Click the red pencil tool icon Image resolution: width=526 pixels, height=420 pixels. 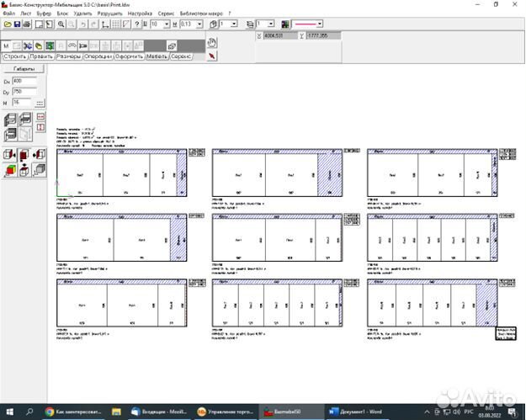click(x=212, y=56)
